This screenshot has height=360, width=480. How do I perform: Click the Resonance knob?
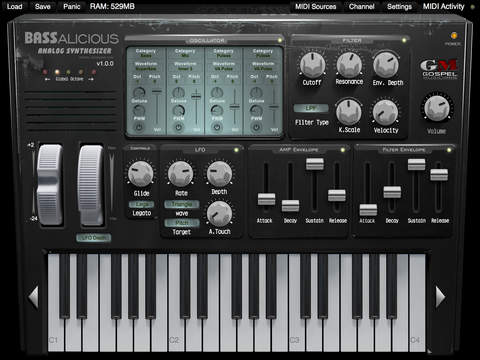(349, 65)
